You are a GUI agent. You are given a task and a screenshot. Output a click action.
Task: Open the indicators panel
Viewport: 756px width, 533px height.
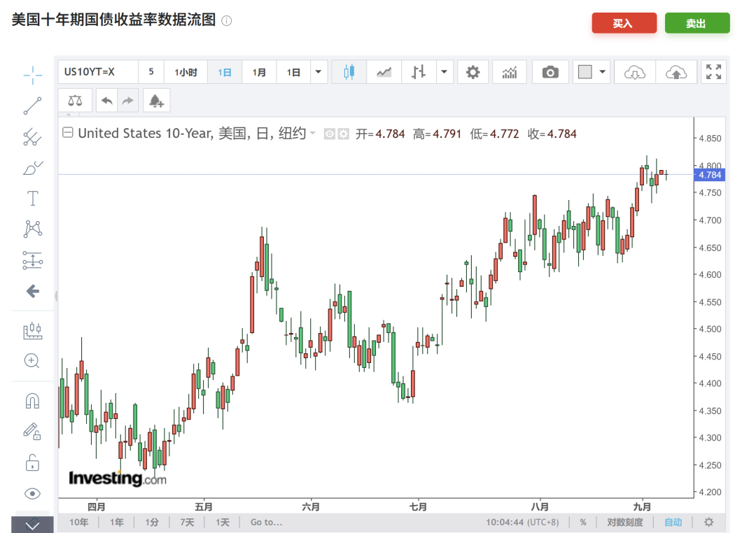509,72
